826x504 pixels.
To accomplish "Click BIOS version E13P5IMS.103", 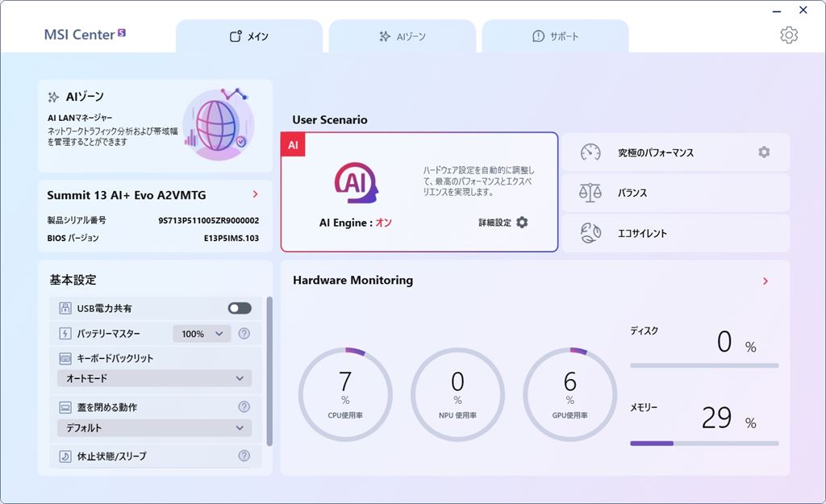I will [x=232, y=238].
